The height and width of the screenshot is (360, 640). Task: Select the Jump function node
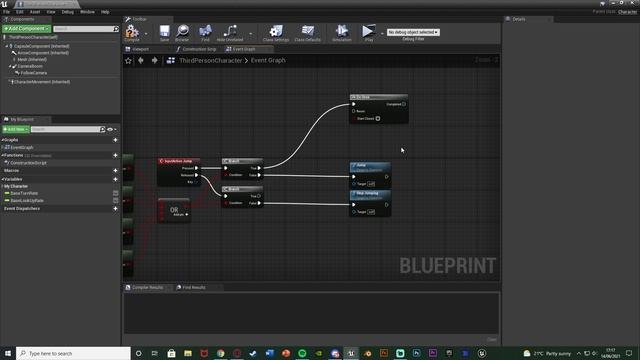370,175
